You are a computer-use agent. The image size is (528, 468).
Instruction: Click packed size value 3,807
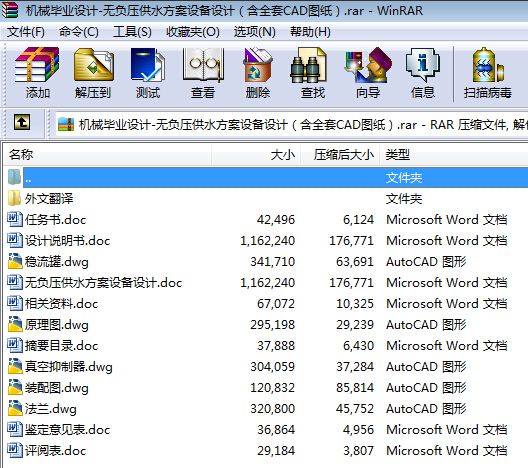tap(358, 450)
